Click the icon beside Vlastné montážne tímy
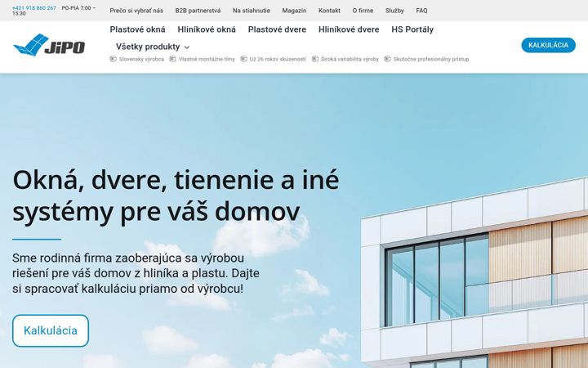588x368 pixels. click(172, 59)
